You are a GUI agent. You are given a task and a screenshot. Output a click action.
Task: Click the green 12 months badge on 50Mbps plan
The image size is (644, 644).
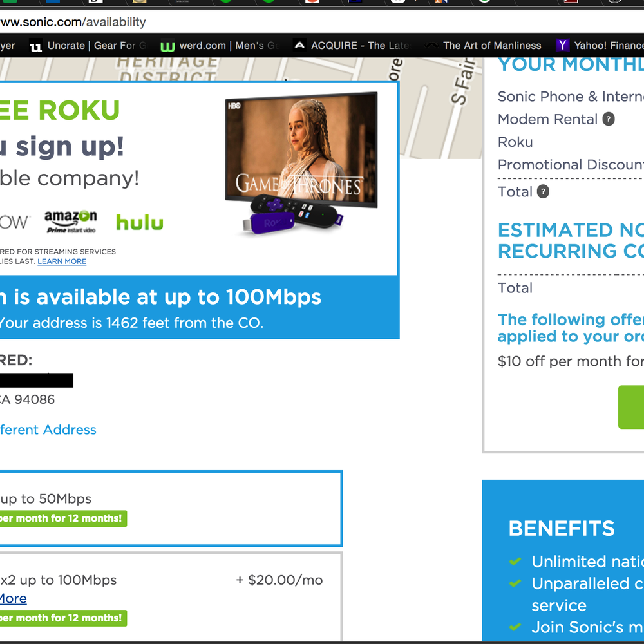63,518
